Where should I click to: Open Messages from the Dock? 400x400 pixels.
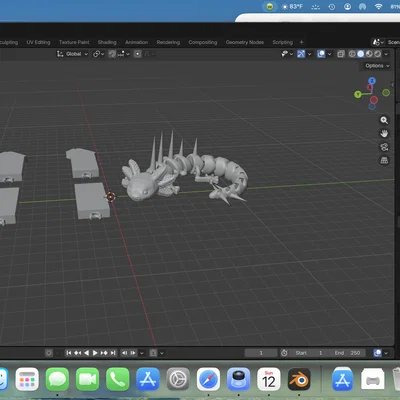point(57,379)
